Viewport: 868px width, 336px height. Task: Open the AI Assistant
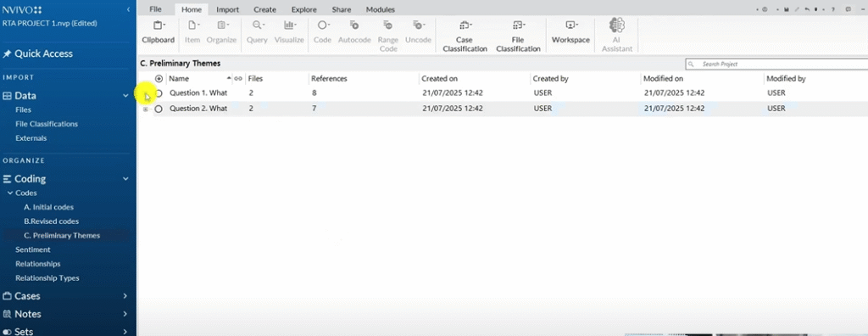click(617, 36)
